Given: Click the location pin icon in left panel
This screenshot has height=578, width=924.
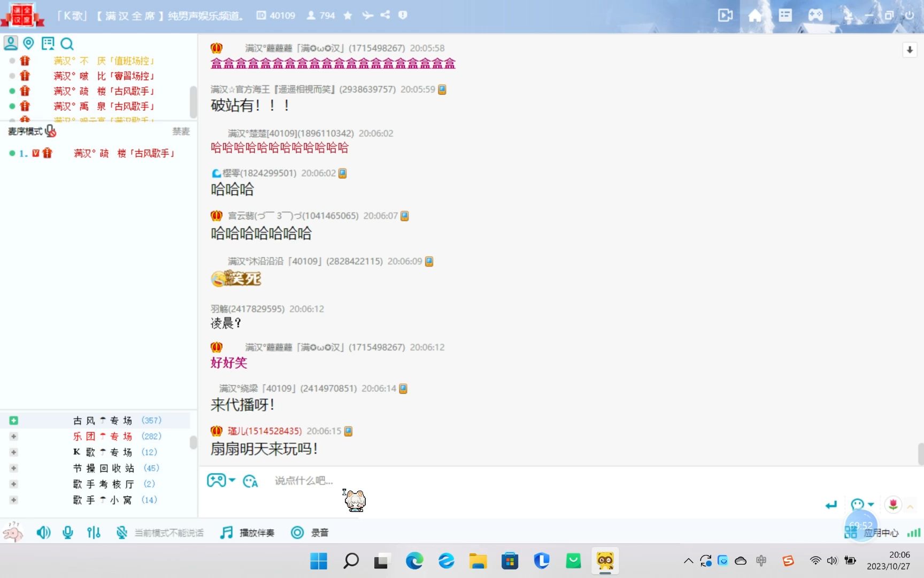Looking at the screenshot, I should (x=28, y=43).
